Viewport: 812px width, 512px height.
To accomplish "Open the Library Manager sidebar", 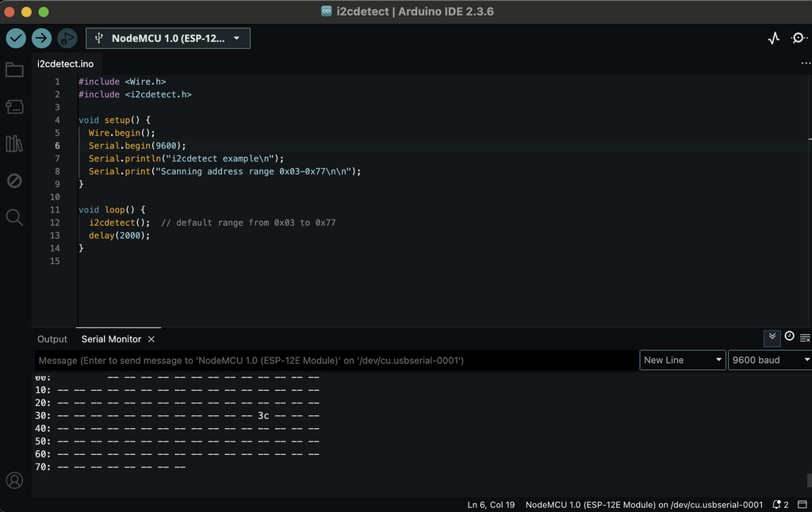I will pos(14,143).
